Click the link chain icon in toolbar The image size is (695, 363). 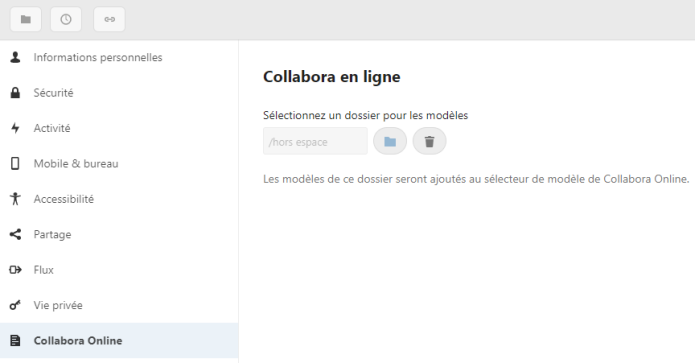[x=109, y=20]
